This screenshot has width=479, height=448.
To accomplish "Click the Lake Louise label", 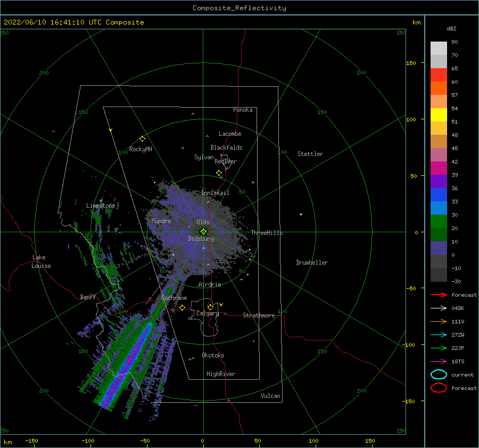I will click(x=41, y=262).
